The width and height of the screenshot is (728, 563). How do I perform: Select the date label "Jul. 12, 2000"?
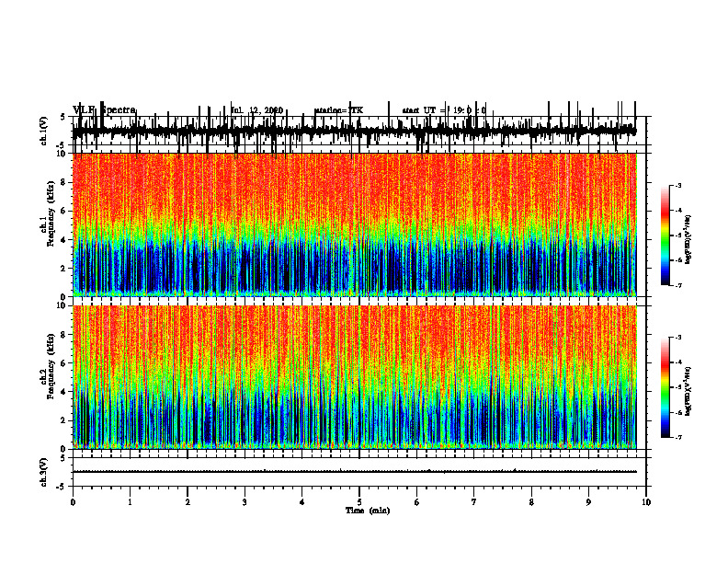point(257,110)
